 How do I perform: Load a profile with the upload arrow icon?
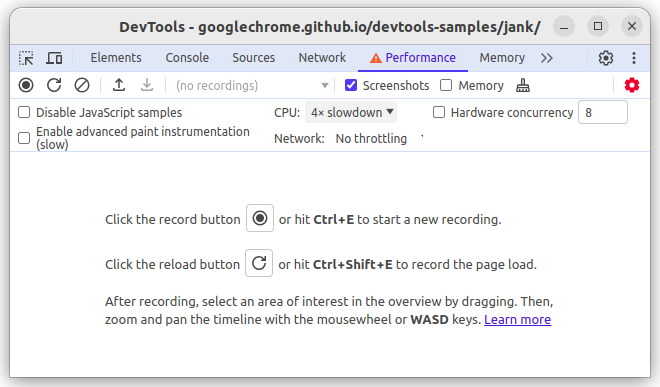tap(119, 85)
